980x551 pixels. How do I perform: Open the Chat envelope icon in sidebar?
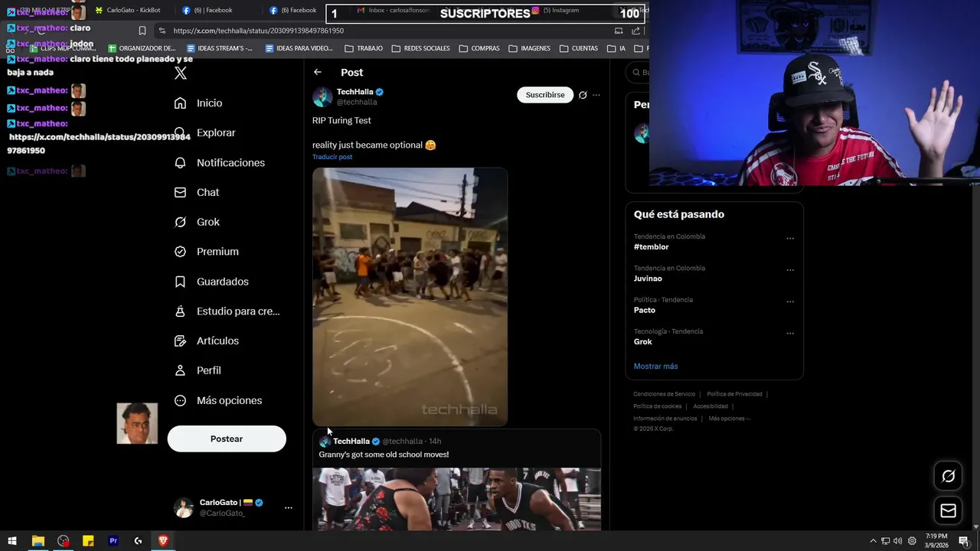click(x=180, y=193)
